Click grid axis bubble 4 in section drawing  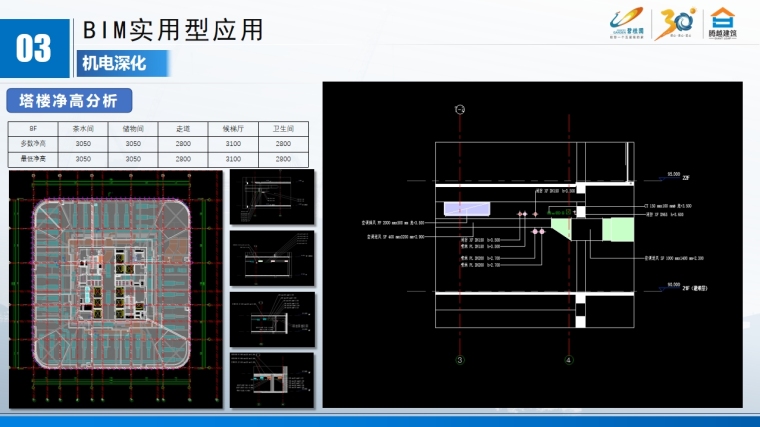click(568, 359)
